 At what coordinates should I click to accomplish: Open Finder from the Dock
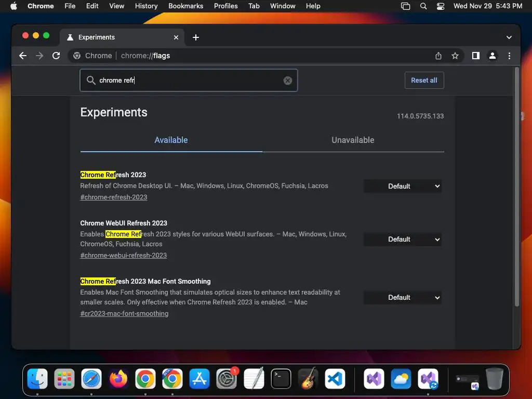tap(37, 379)
